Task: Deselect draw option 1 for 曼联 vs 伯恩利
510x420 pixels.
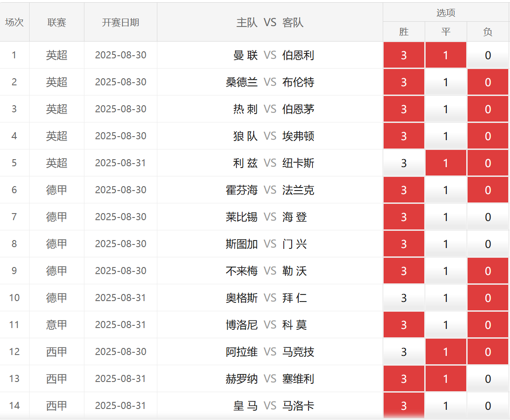Action: (x=445, y=55)
